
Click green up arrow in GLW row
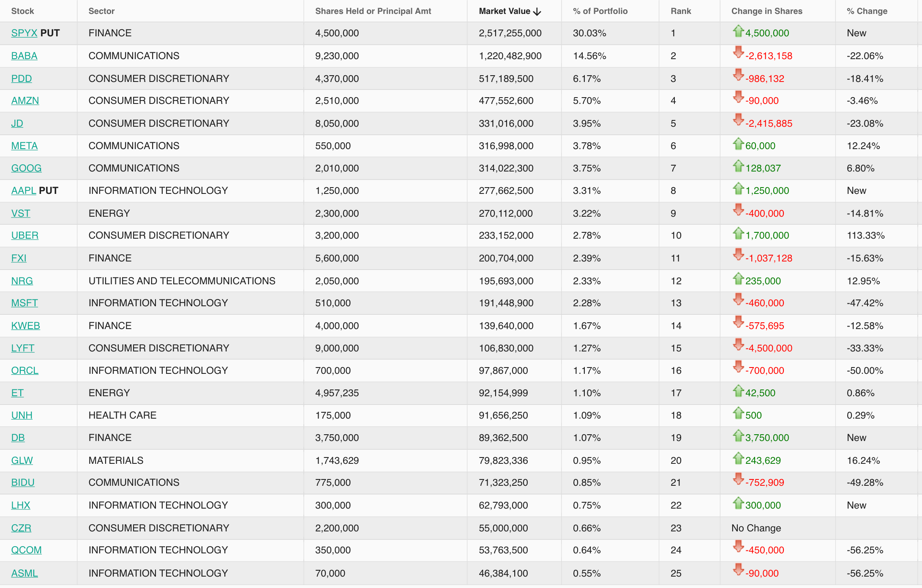pyautogui.click(x=738, y=458)
